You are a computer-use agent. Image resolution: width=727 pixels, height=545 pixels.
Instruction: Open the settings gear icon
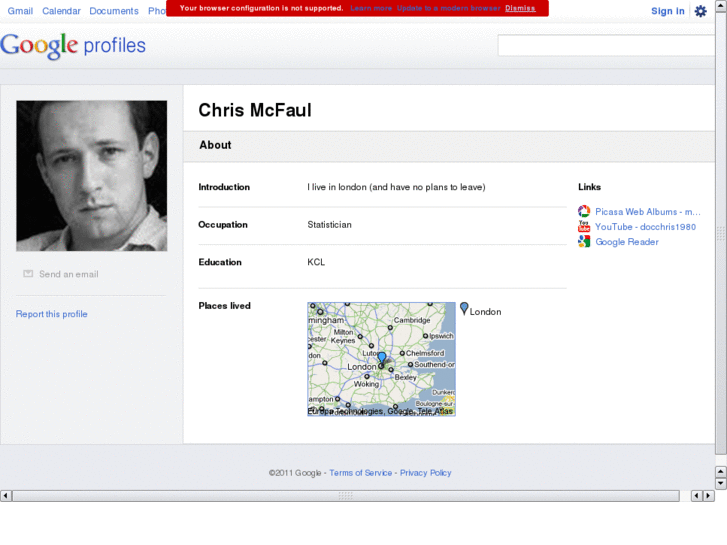click(x=701, y=11)
